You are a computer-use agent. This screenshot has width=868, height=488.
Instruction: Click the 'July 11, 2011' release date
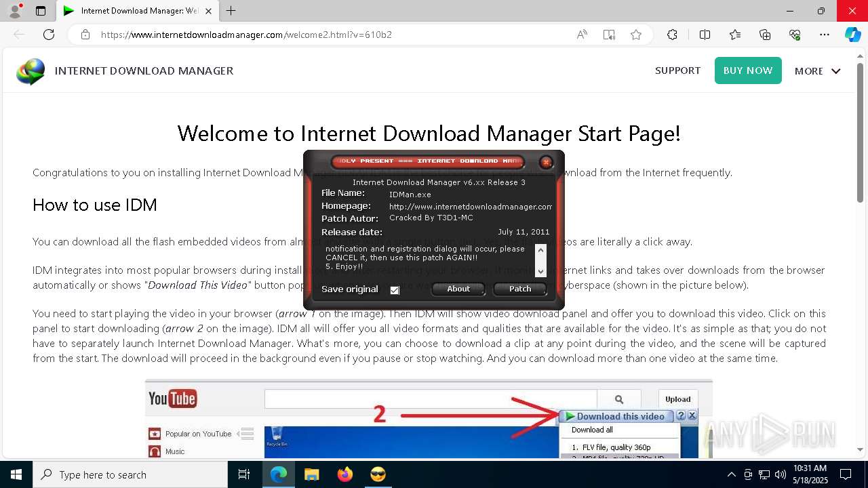pyautogui.click(x=524, y=232)
